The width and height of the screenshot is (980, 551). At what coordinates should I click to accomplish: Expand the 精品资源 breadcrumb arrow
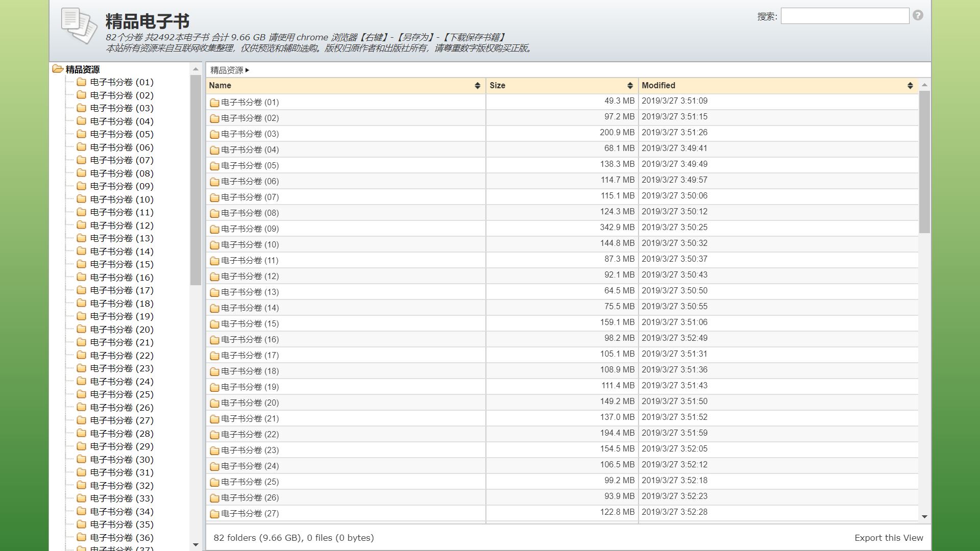coord(247,70)
